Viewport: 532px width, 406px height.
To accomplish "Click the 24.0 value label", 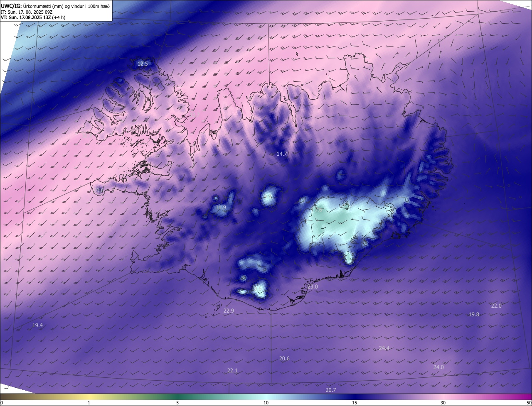I will [438, 367].
